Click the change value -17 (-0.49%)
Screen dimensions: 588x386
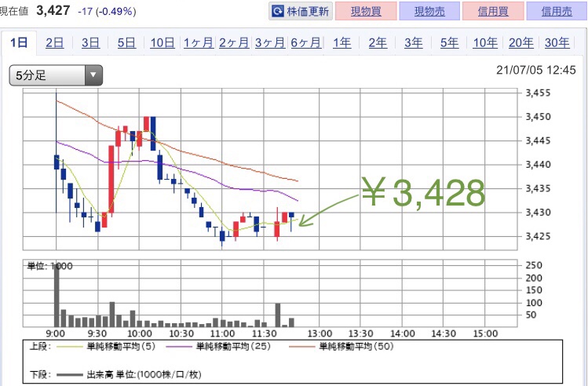pos(107,12)
